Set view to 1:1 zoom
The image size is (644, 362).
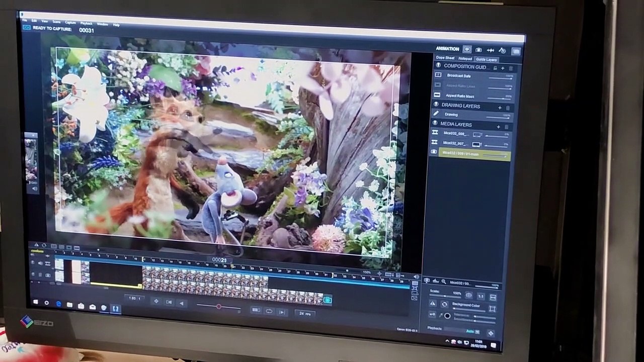480,297
